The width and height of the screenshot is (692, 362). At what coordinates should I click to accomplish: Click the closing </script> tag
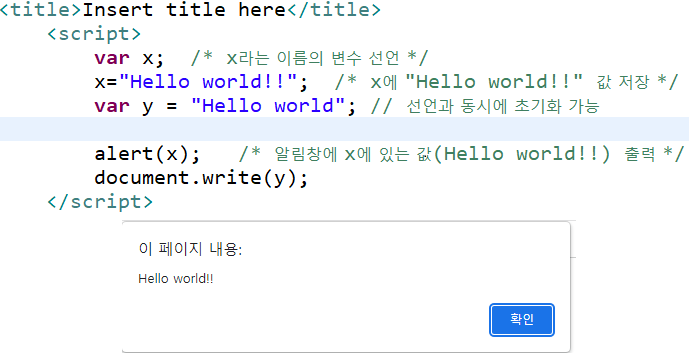coord(100,202)
